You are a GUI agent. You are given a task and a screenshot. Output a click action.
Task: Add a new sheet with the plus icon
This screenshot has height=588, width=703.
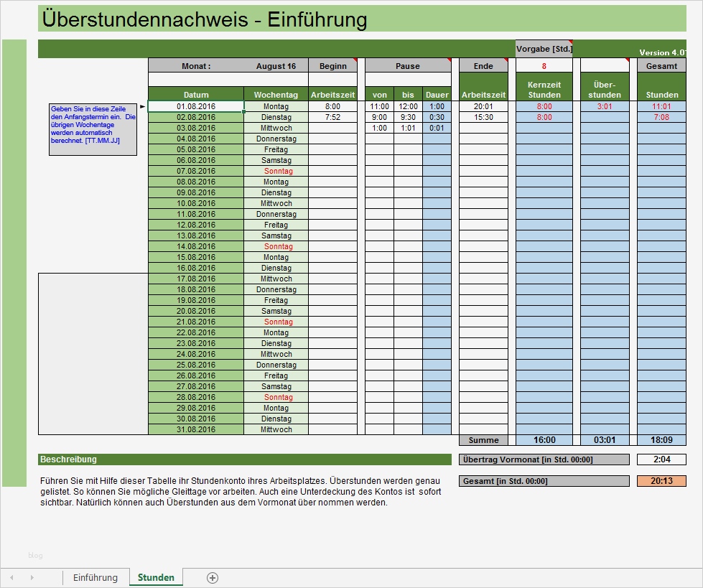[213, 578]
